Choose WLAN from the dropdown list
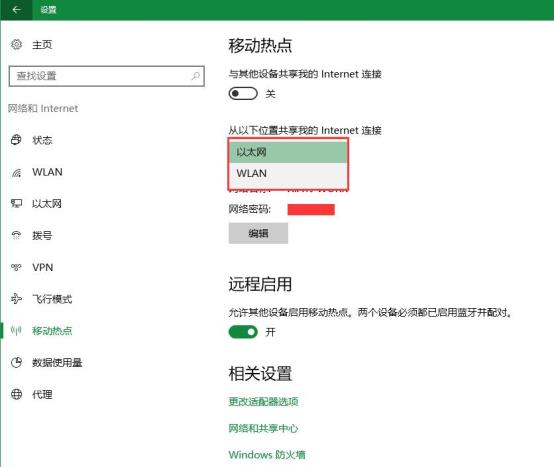The width and height of the screenshot is (554, 467). click(288, 173)
